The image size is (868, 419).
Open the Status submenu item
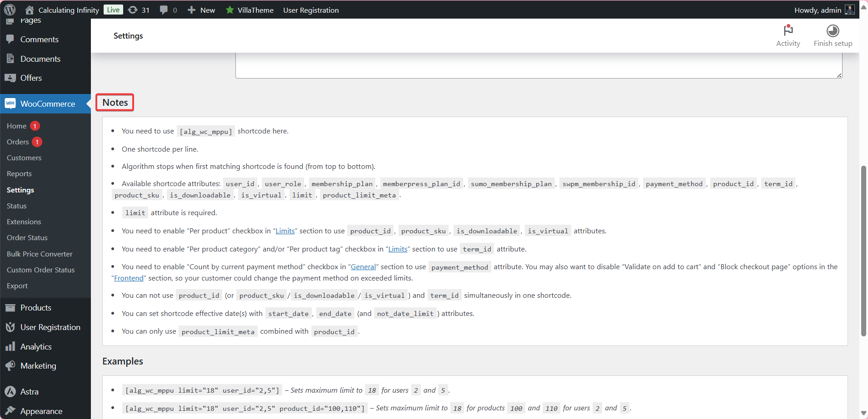coord(17,206)
